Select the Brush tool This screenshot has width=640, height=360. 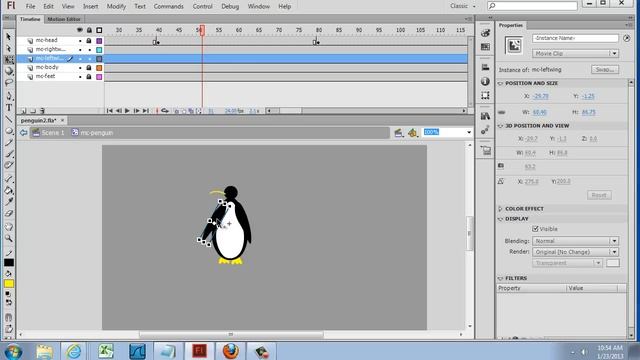(x=9, y=154)
